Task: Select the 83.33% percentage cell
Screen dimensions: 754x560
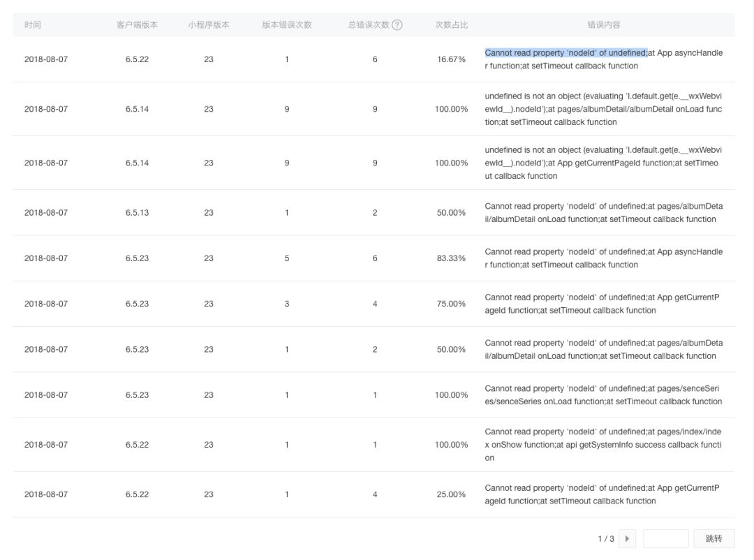Action: coord(451,258)
